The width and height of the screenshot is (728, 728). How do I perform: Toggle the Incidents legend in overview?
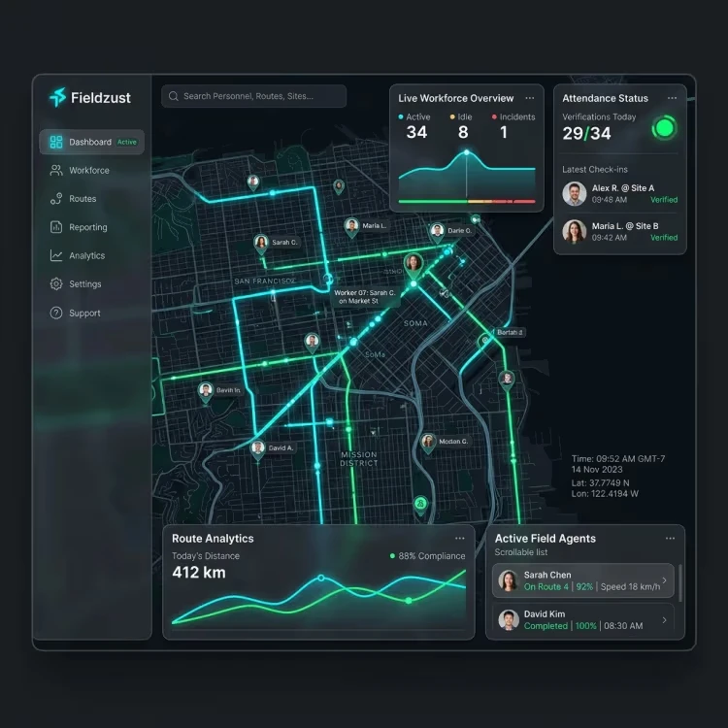513,117
